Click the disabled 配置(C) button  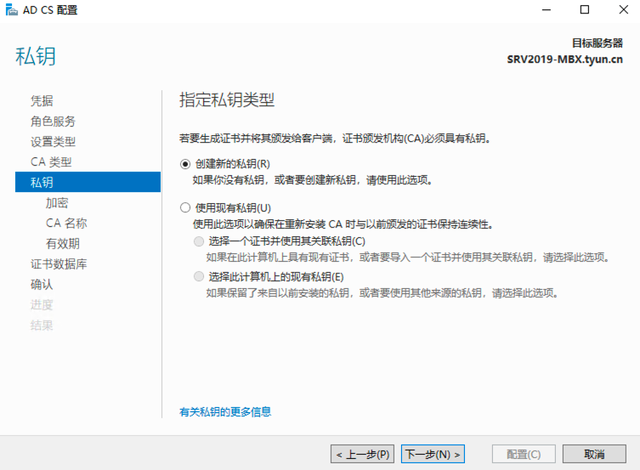pos(524,454)
